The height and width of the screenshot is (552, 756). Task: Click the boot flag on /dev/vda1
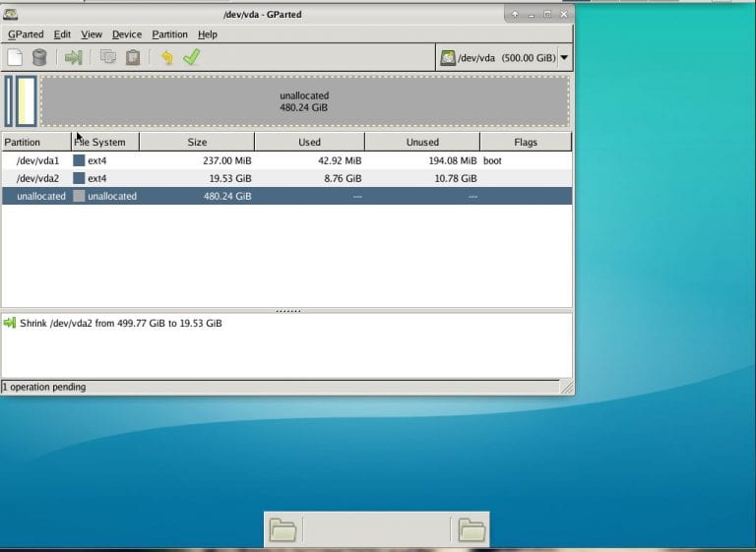pos(492,160)
